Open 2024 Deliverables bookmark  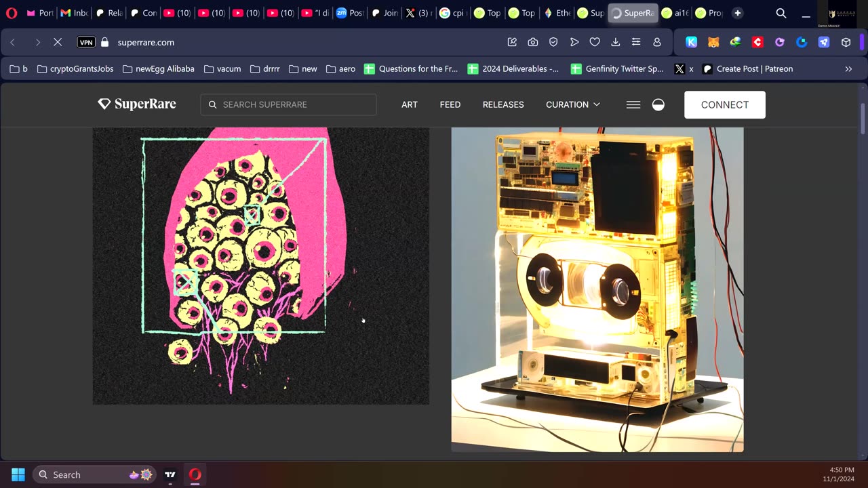click(513, 68)
